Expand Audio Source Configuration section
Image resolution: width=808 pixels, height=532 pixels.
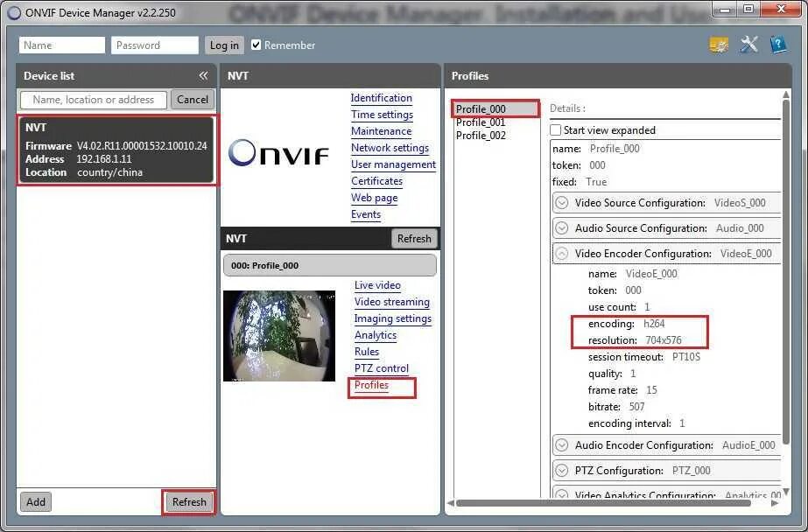[562, 228]
